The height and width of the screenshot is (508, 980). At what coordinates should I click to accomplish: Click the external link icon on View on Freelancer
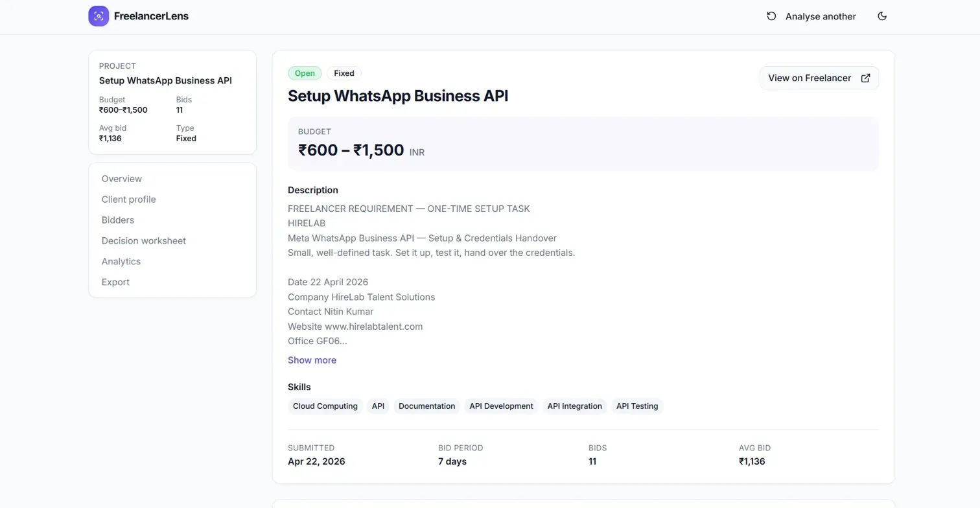pyautogui.click(x=865, y=78)
